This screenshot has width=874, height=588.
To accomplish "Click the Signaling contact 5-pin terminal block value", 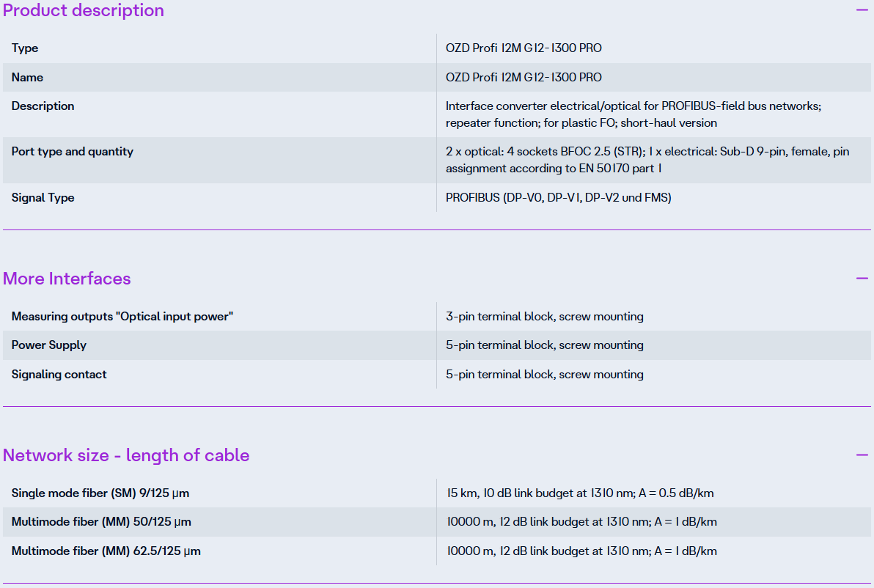I will (545, 375).
